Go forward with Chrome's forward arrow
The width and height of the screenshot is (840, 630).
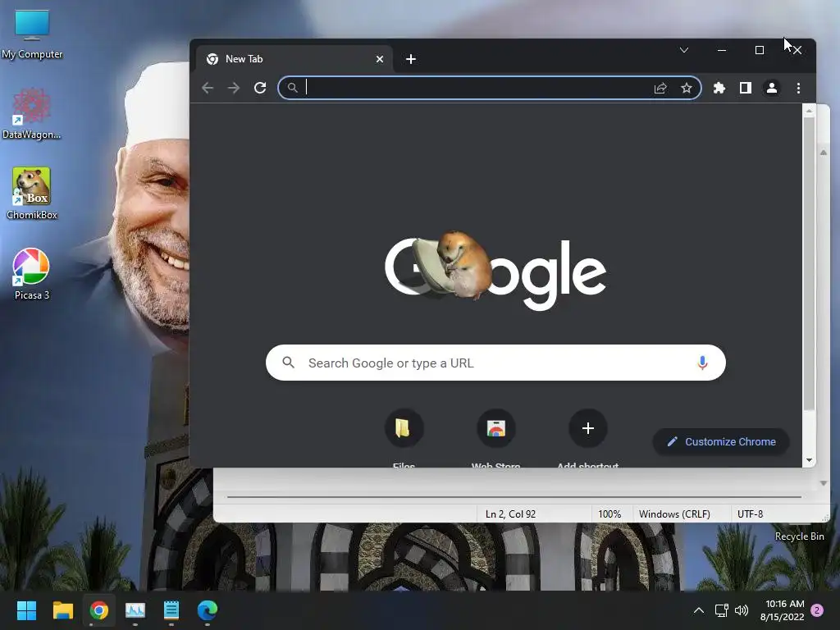pos(234,88)
